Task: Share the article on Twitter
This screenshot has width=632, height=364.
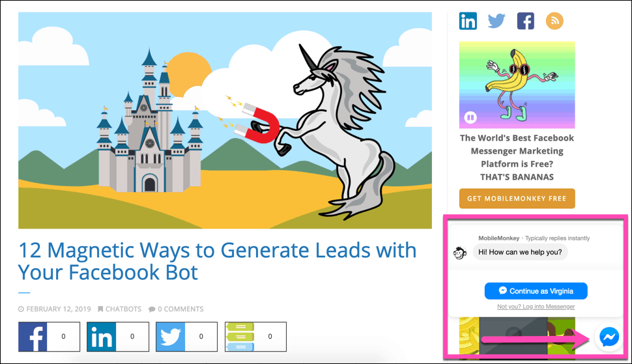Action: tap(171, 337)
